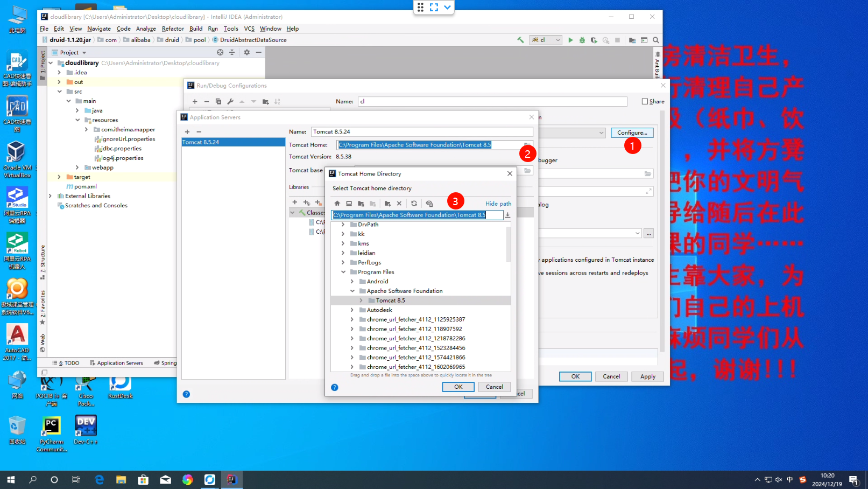Browse Tomcat base directory folder icon

[x=527, y=171]
